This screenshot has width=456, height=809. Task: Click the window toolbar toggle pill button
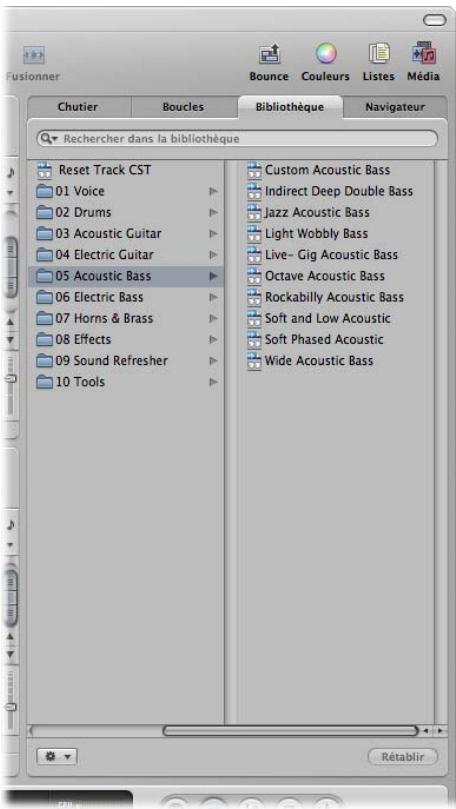[x=434, y=20]
